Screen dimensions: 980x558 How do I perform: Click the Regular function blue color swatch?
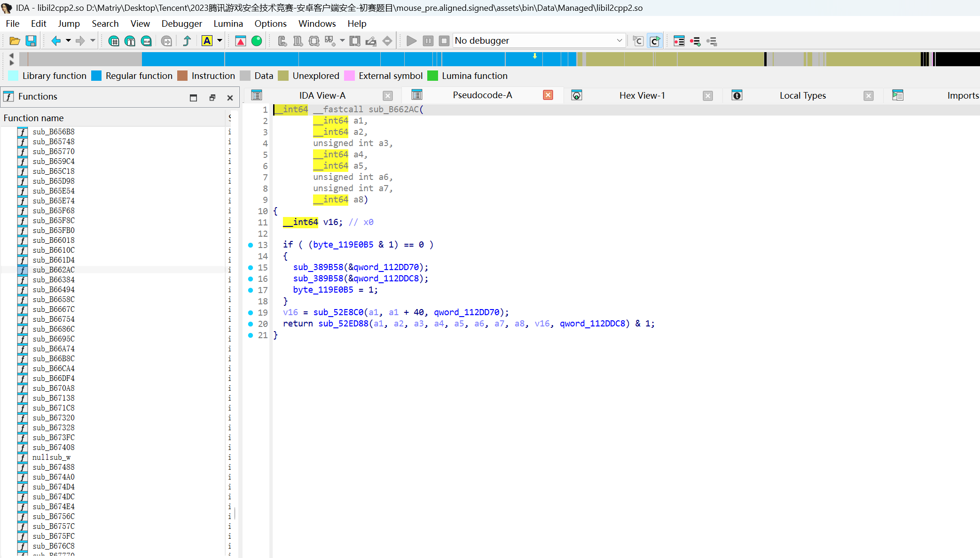click(96, 76)
